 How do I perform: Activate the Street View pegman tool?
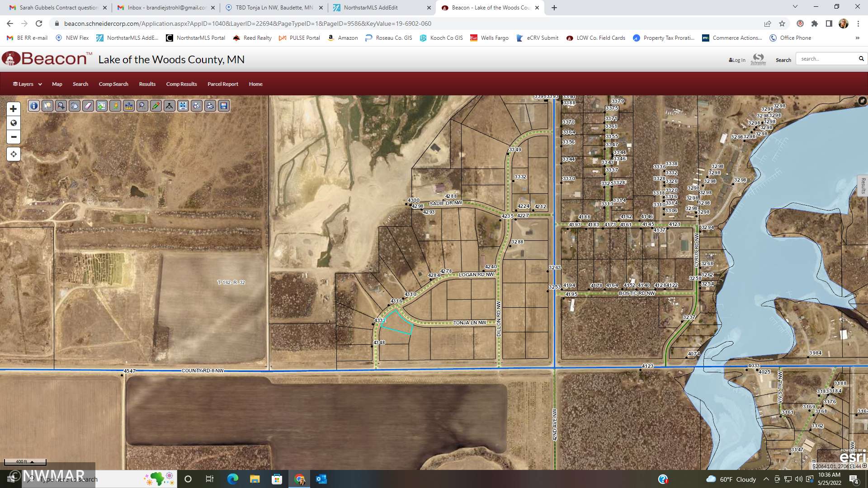click(x=115, y=106)
